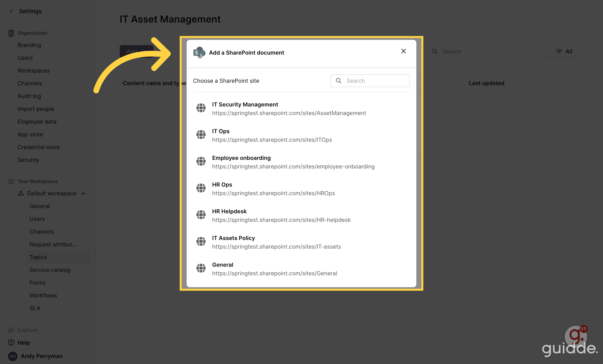
Task: Open Help from the sidebar
Action: tap(24, 343)
